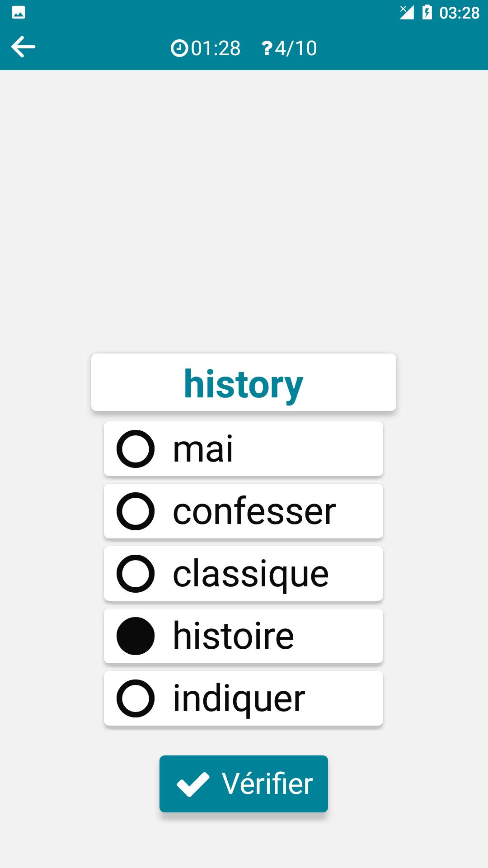Choose the answer text 'confesser'
Screen dimensions: 488x868
[254, 511]
